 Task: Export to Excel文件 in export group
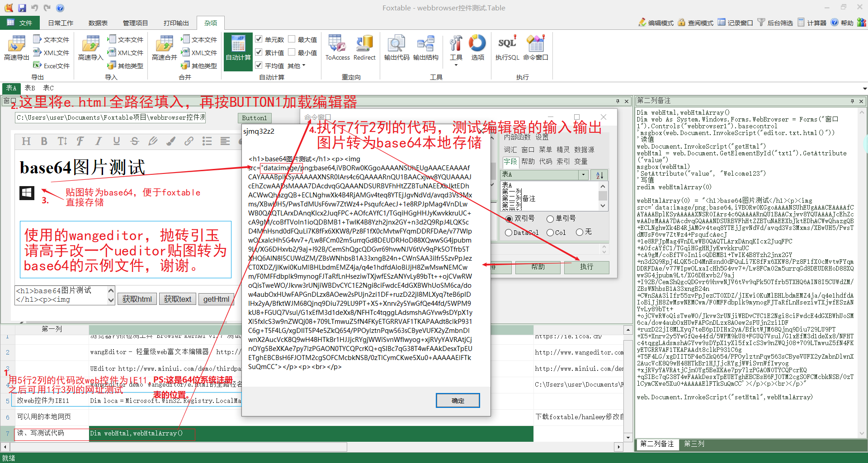point(51,66)
